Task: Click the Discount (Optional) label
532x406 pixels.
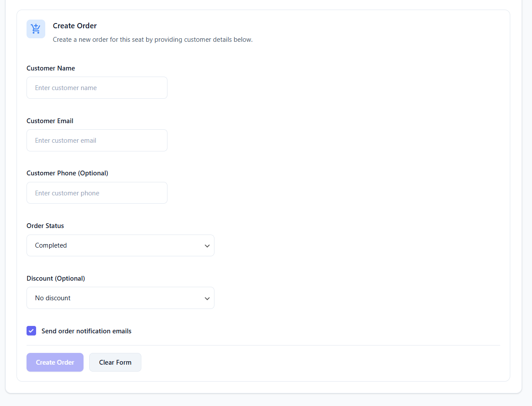Action: (56, 278)
